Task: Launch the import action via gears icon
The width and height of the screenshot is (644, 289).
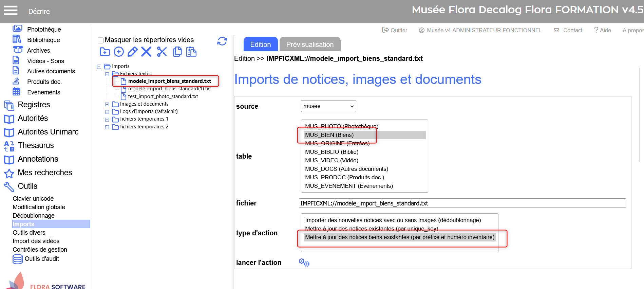Action: pyautogui.click(x=304, y=262)
